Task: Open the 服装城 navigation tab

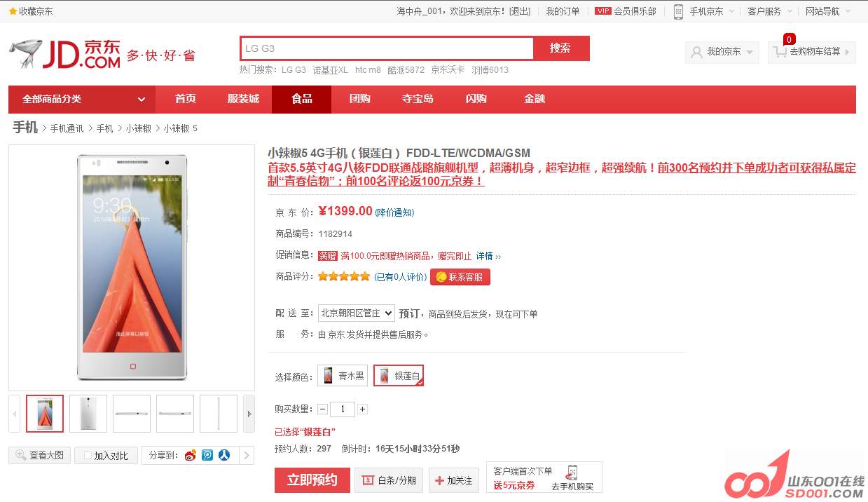Action: point(243,99)
